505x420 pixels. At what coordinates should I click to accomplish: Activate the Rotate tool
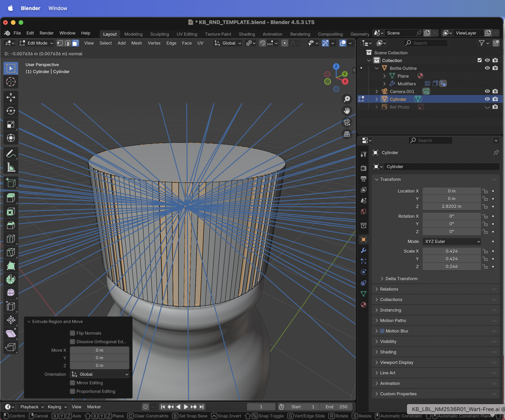11,111
